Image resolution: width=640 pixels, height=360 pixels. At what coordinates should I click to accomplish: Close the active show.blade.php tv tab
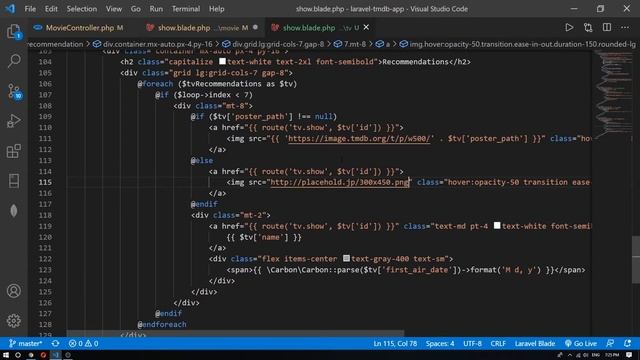tap(366, 27)
